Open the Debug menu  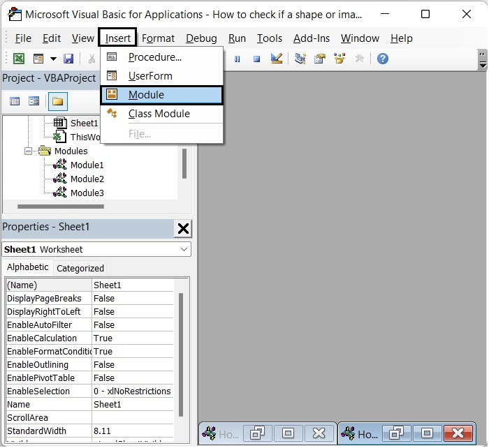point(201,38)
